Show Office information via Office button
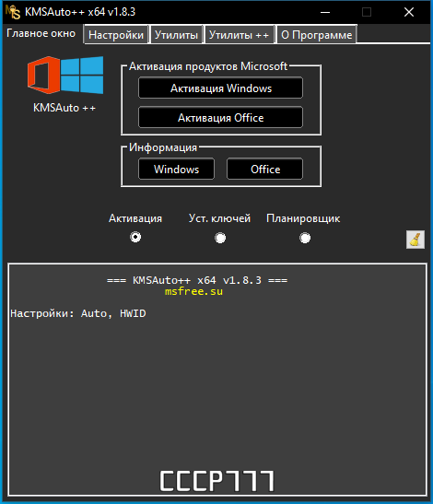This screenshot has height=504, width=433. coord(265,169)
